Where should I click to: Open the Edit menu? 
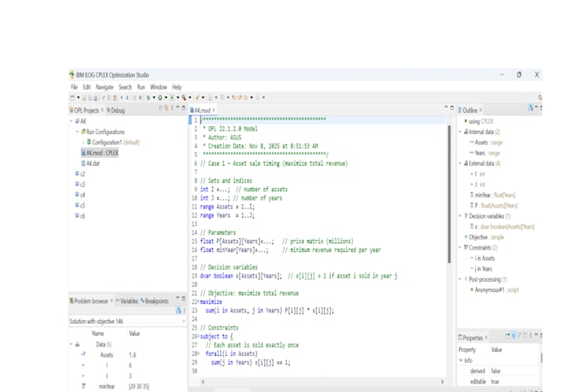86,87
